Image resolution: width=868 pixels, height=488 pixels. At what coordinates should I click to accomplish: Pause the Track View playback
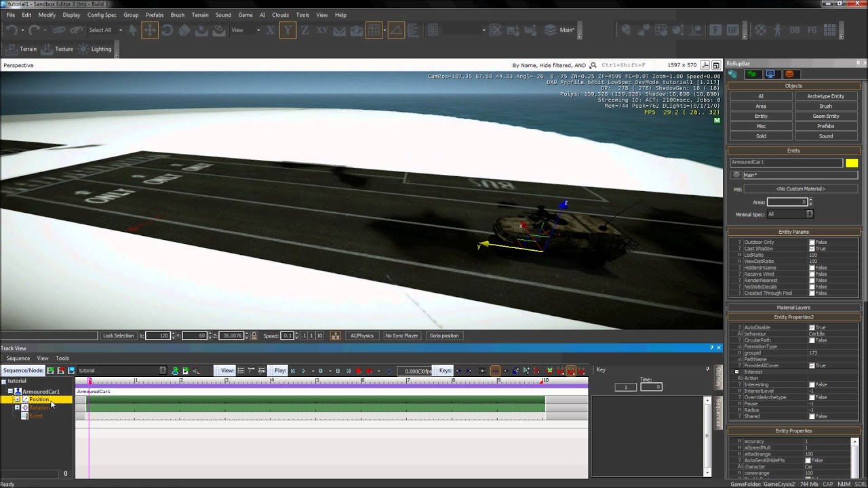[x=338, y=371]
